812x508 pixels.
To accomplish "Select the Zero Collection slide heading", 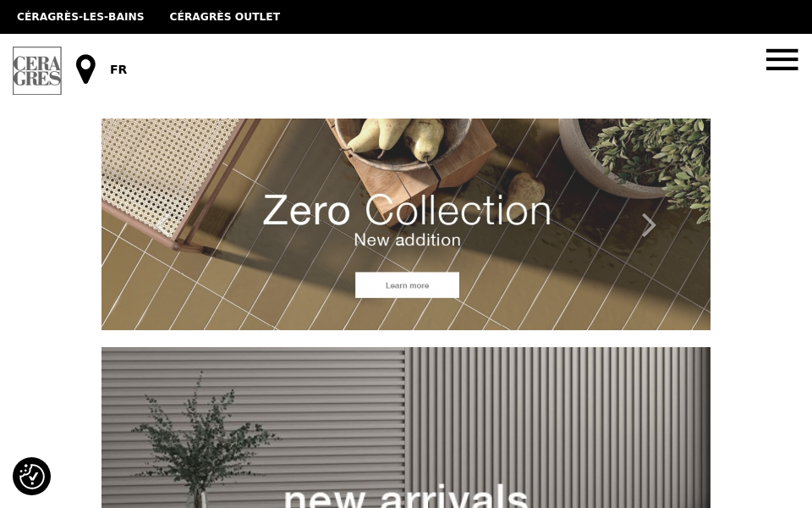I will (x=407, y=211).
